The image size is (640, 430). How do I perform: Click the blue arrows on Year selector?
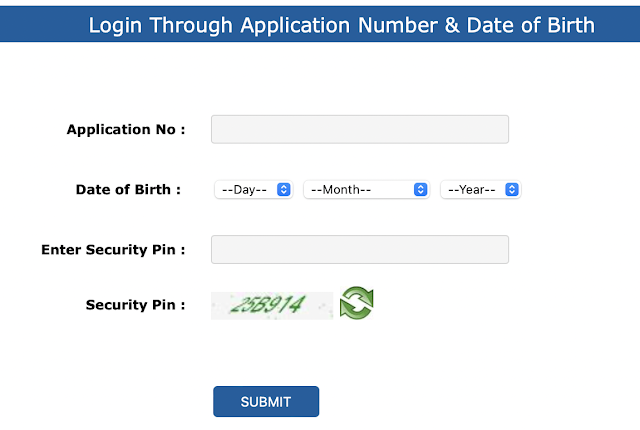point(512,189)
